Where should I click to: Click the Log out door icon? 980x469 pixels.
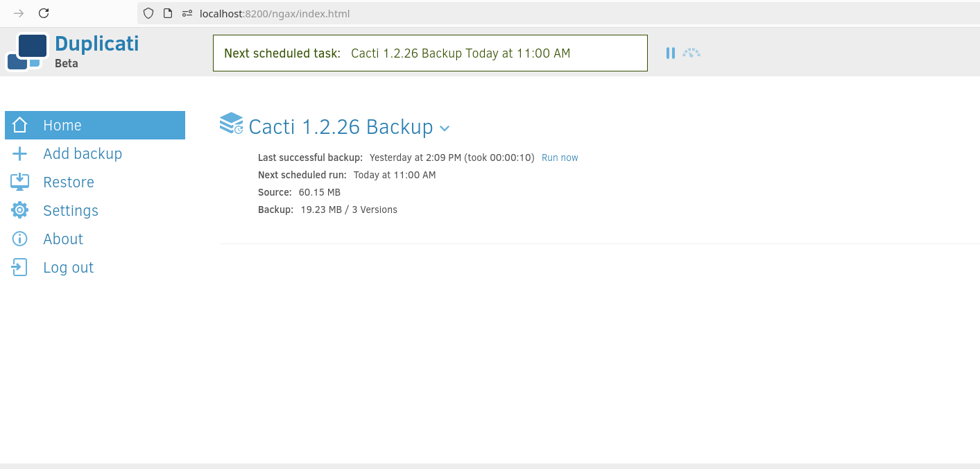[x=19, y=268]
